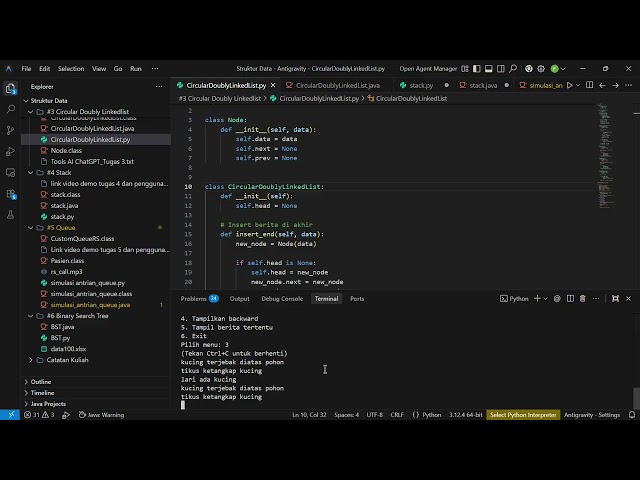Screen dimensions: 640x480
Task: Open Extensions view in activity bar
Action: coord(11,194)
